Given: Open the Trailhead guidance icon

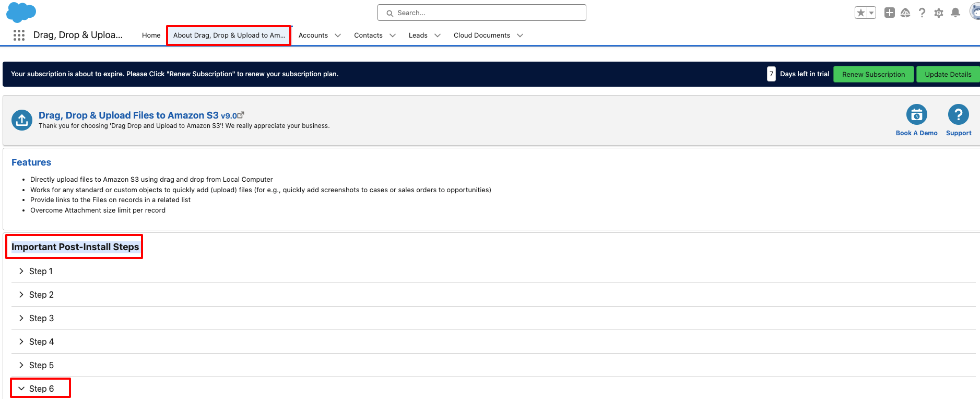Looking at the screenshot, I should click(x=906, y=13).
